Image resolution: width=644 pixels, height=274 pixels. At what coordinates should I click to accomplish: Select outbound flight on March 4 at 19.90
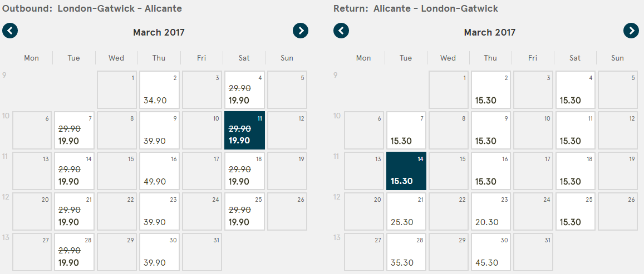click(x=245, y=90)
